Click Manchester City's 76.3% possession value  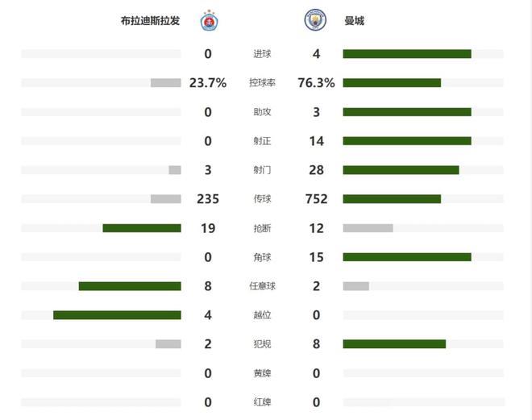point(316,83)
